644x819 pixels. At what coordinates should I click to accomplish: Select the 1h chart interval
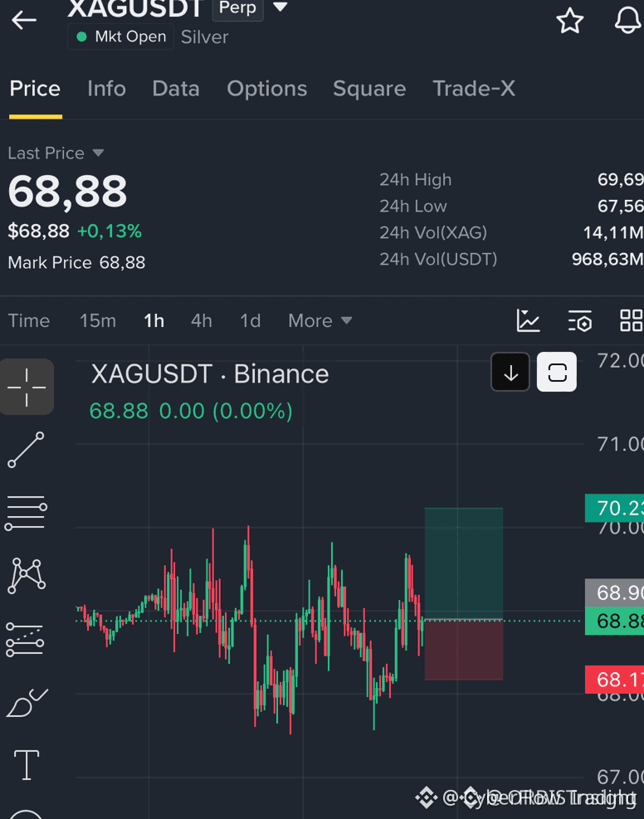(x=154, y=320)
